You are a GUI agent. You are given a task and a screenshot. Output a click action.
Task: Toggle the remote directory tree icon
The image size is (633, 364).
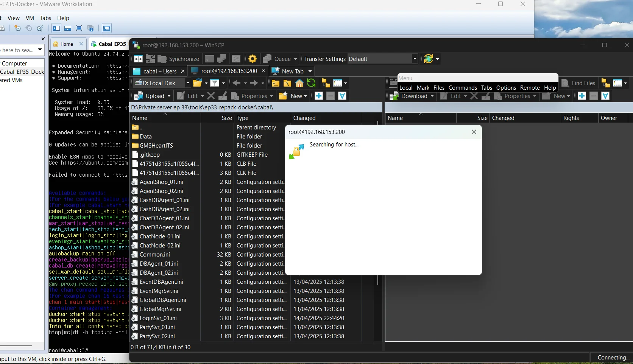(x=605, y=83)
